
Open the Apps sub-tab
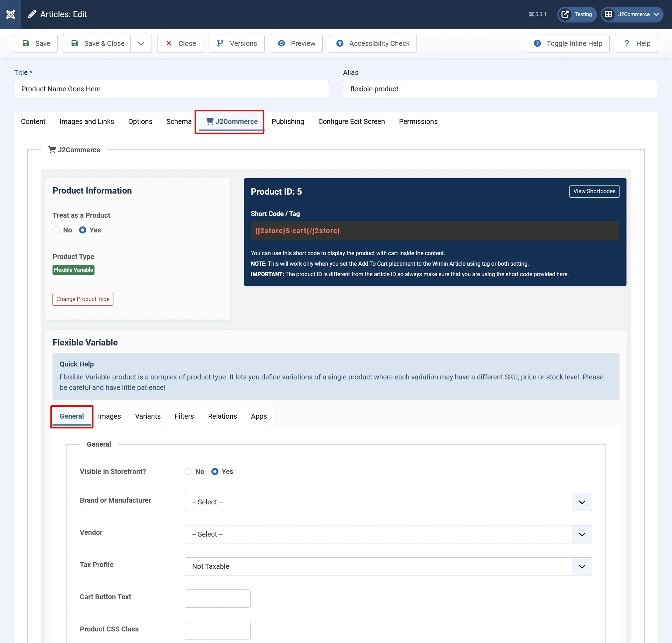click(259, 416)
